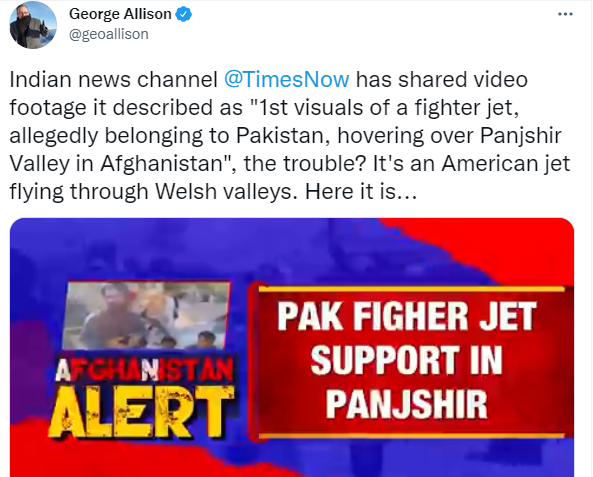Click the tweet phrase 'Welsh valleys'
593x477 pixels.
[x=224, y=192]
